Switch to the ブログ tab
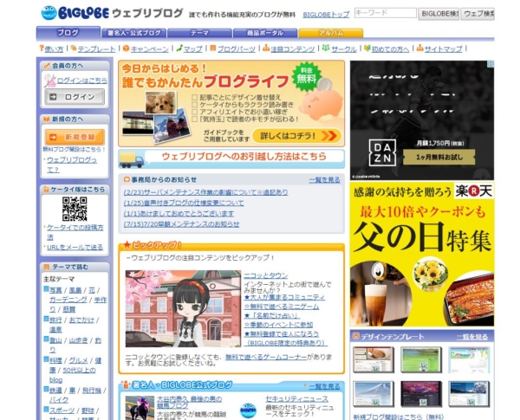Viewport: 520px width, 420px height. pos(67,33)
